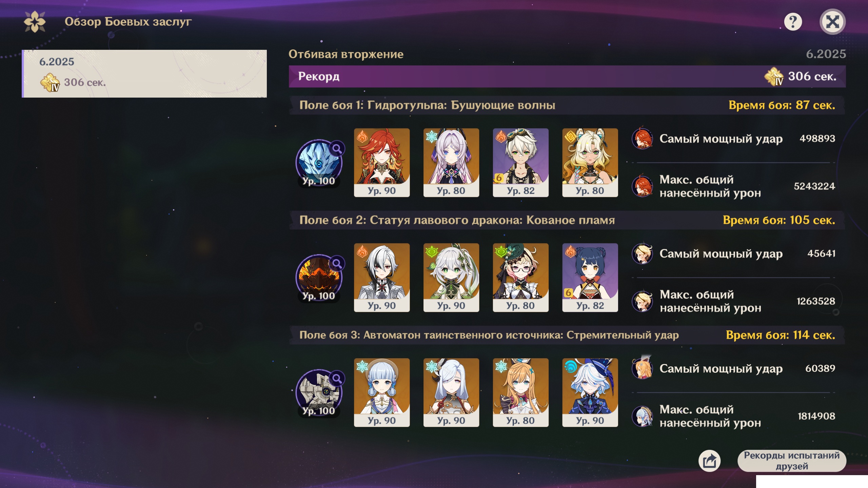Click Макс. общий нанесённый урон 1814908 row
This screenshot has height=488, width=868.
tap(733, 416)
